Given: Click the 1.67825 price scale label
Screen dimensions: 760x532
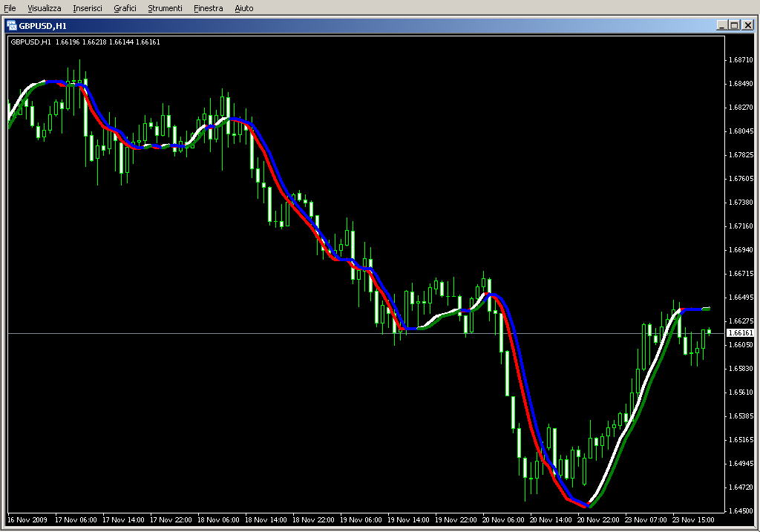Looking at the screenshot, I should point(741,154).
